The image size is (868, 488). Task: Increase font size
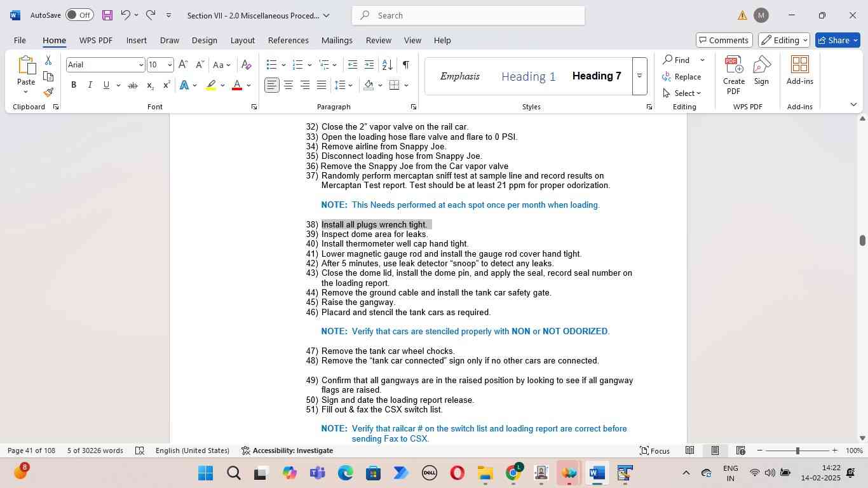[x=183, y=65]
